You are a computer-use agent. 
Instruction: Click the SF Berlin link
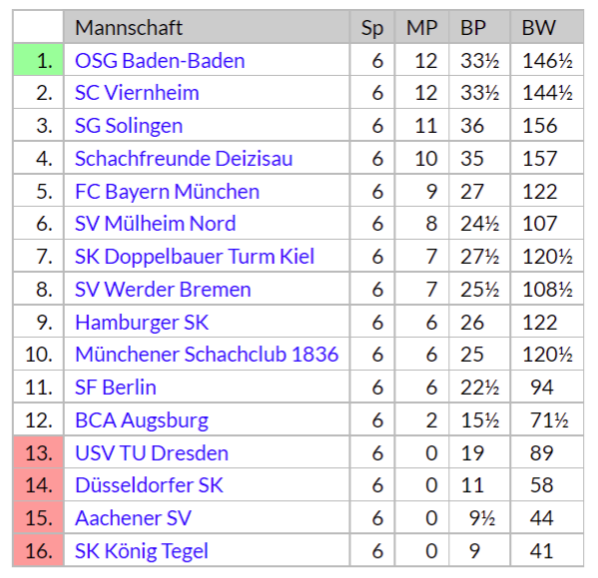point(116,388)
